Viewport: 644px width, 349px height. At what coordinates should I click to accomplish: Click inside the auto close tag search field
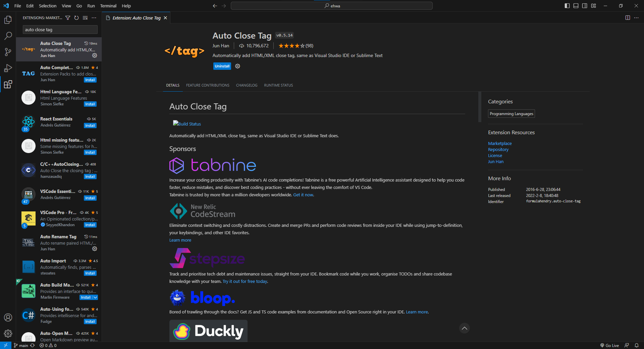(x=60, y=30)
